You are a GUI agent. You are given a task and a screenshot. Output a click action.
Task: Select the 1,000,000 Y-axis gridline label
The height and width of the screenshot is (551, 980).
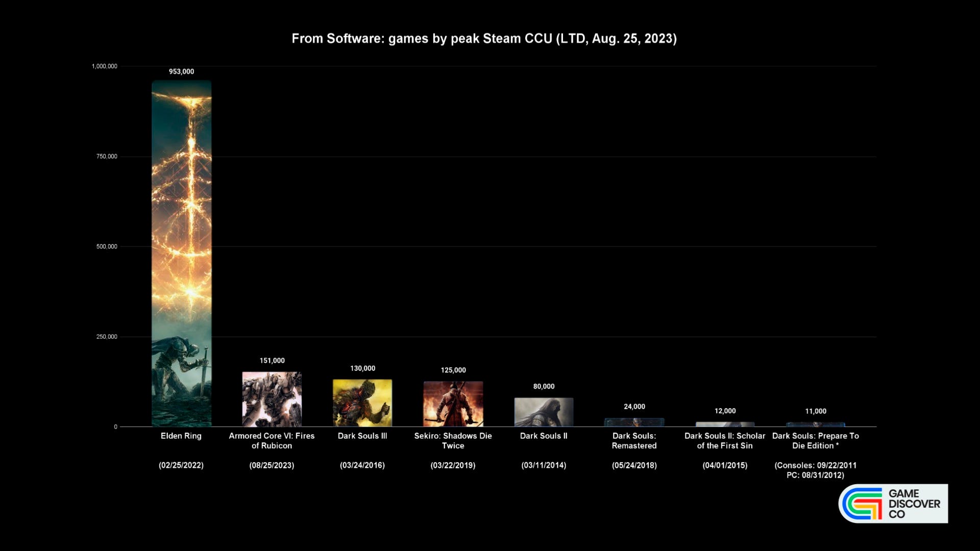[104, 65]
